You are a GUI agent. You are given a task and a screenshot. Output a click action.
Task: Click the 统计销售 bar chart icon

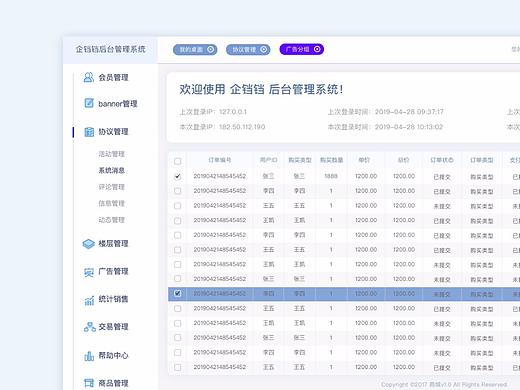[89, 300]
